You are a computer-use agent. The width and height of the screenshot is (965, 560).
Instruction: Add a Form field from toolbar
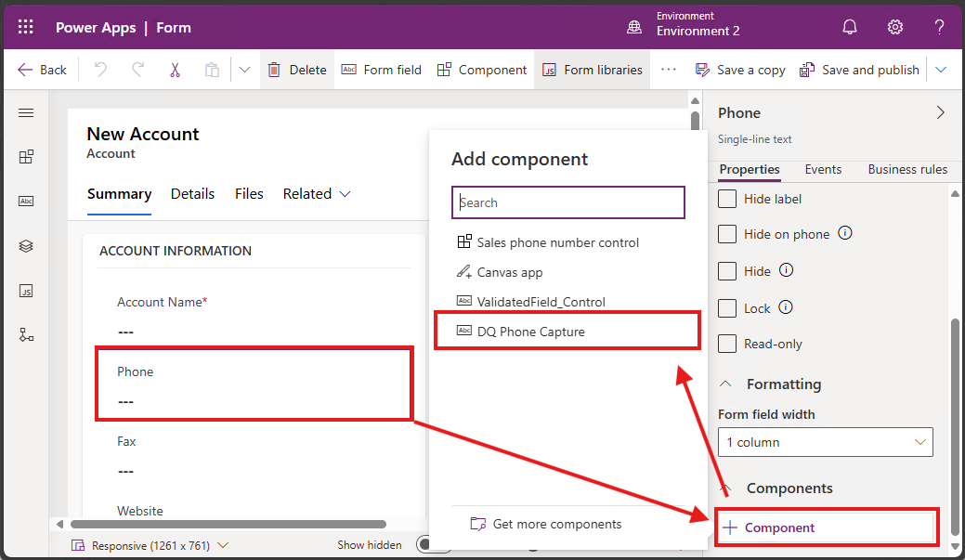pyautogui.click(x=382, y=70)
